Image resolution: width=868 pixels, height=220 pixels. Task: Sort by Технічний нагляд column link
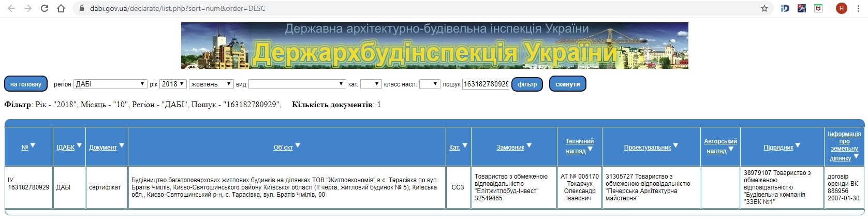click(x=579, y=146)
